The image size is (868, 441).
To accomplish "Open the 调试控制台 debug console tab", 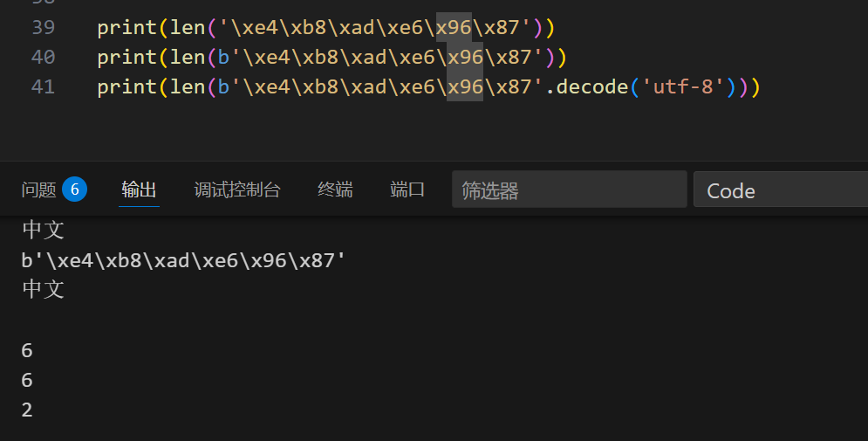I will click(237, 189).
